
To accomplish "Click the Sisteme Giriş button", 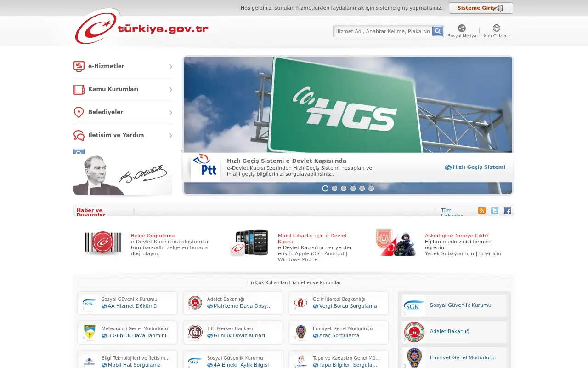I will [x=481, y=8].
